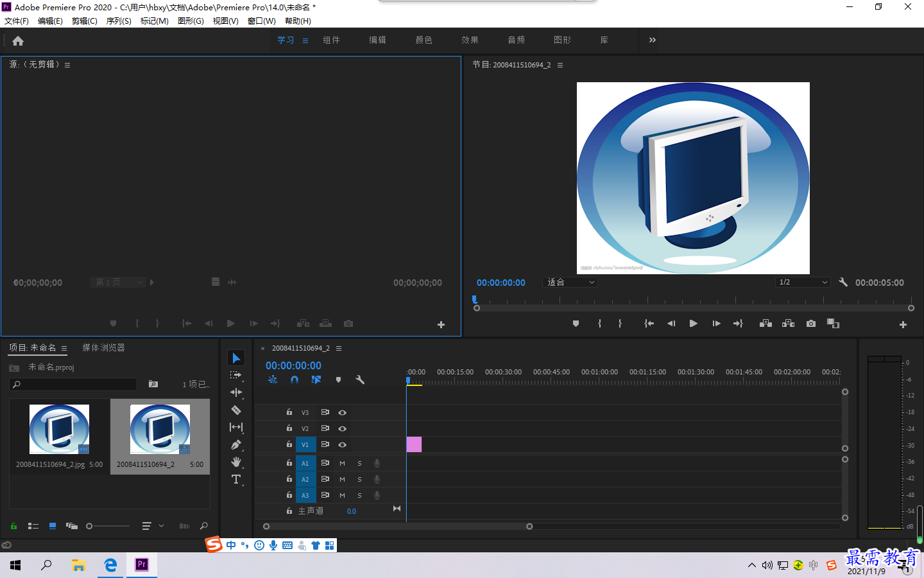This screenshot has width=924, height=578.
Task: Click new search bin icon
Action: (153, 384)
